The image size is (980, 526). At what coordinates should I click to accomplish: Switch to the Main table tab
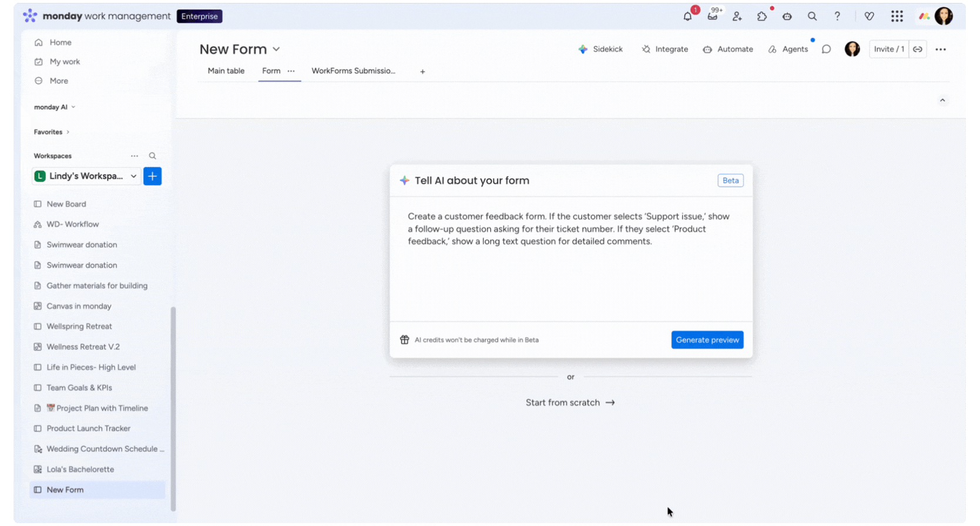[x=226, y=71]
